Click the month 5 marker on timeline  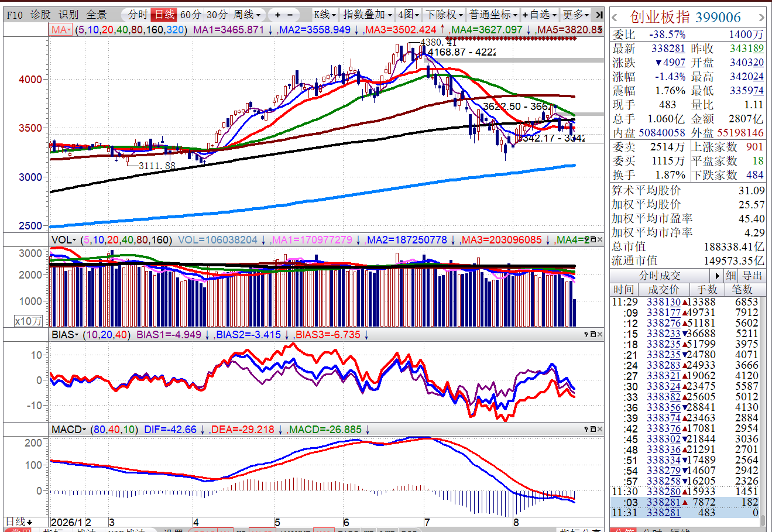(x=277, y=522)
